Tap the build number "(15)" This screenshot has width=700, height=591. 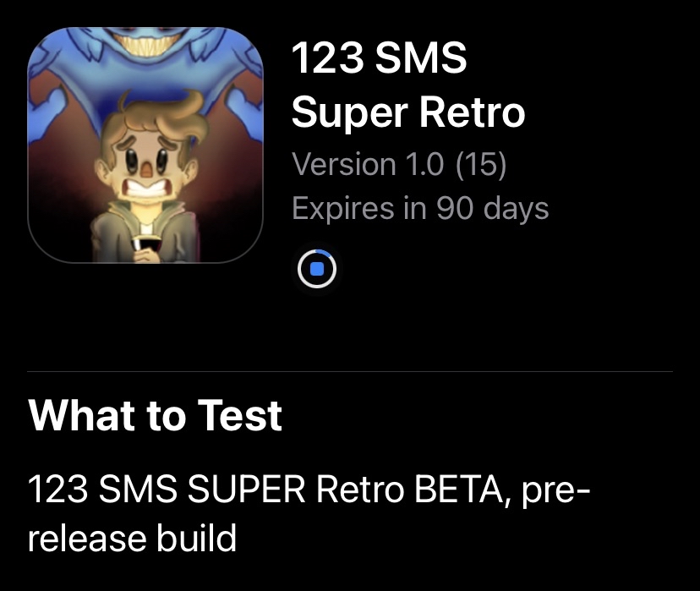[480, 165]
